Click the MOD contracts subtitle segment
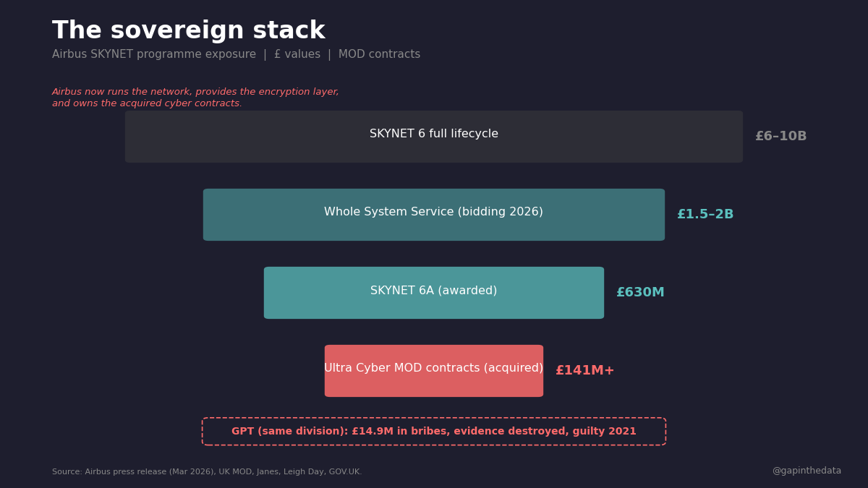Viewport: 868px width, 488px height. 379,55
